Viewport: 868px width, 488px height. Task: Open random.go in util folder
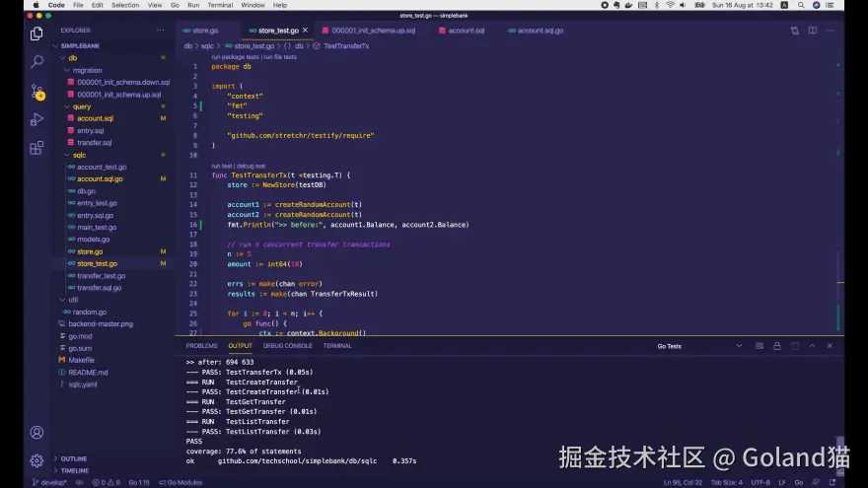90,313
